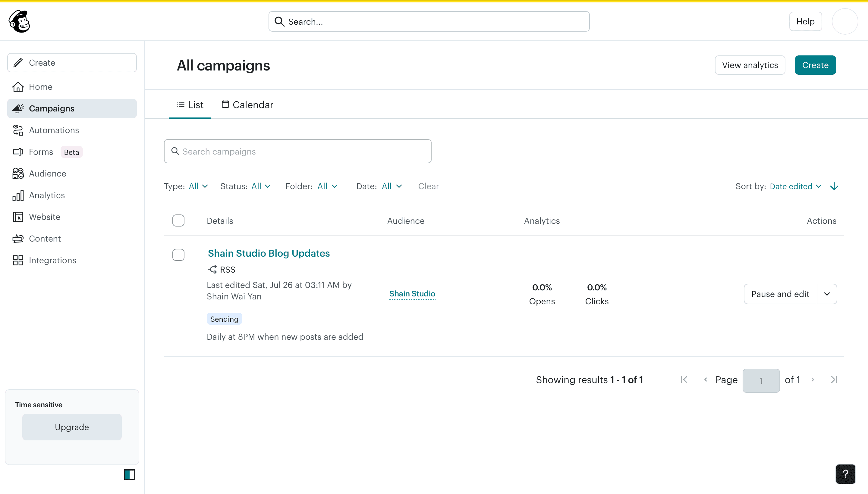Switch to the Calendar tab

click(247, 105)
